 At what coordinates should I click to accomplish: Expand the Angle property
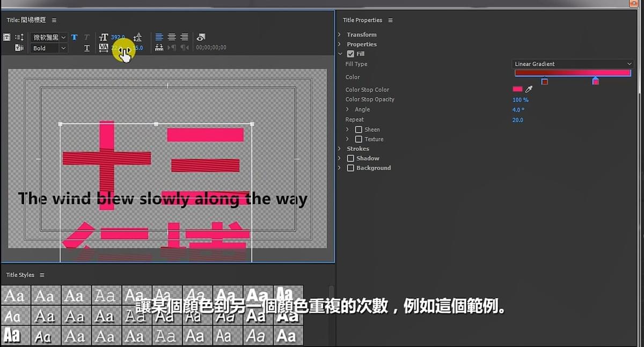tap(347, 109)
